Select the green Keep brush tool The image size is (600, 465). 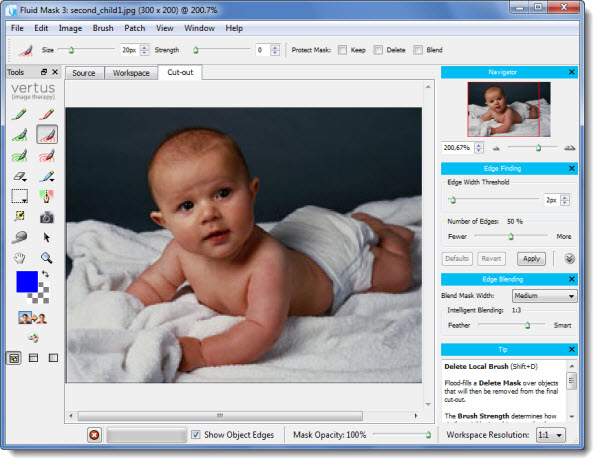(19, 115)
